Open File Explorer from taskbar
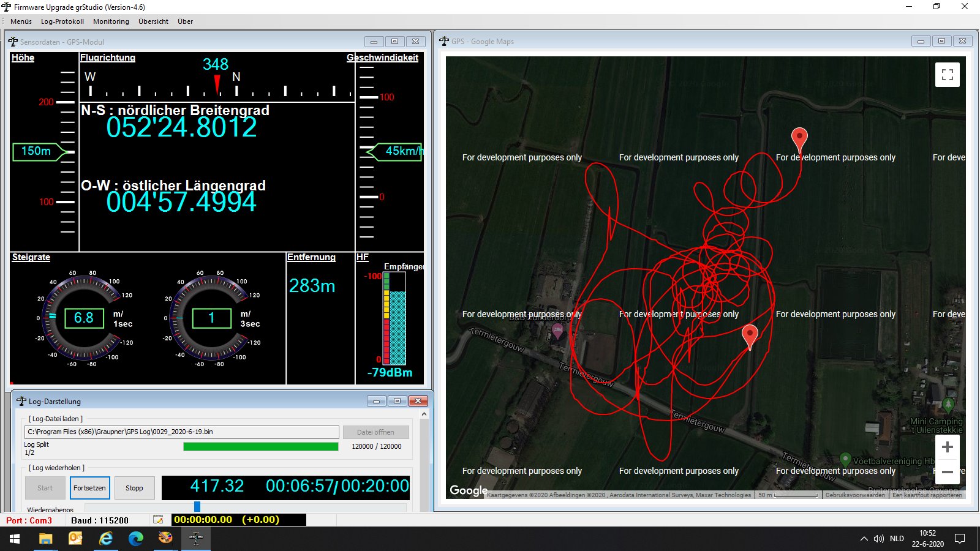The width and height of the screenshot is (980, 551). pyautogui.click(x=45, y=539)
